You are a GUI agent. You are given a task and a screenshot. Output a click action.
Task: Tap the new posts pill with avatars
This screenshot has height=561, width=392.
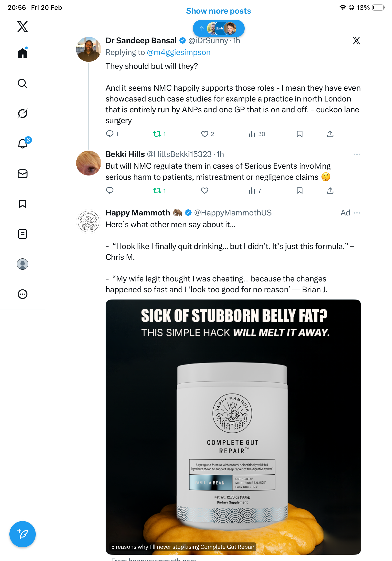219,28
